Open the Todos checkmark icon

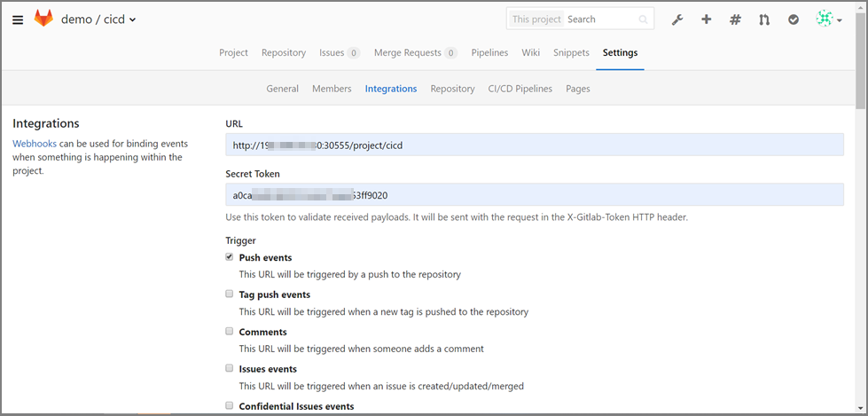click(x=794, y=20)
